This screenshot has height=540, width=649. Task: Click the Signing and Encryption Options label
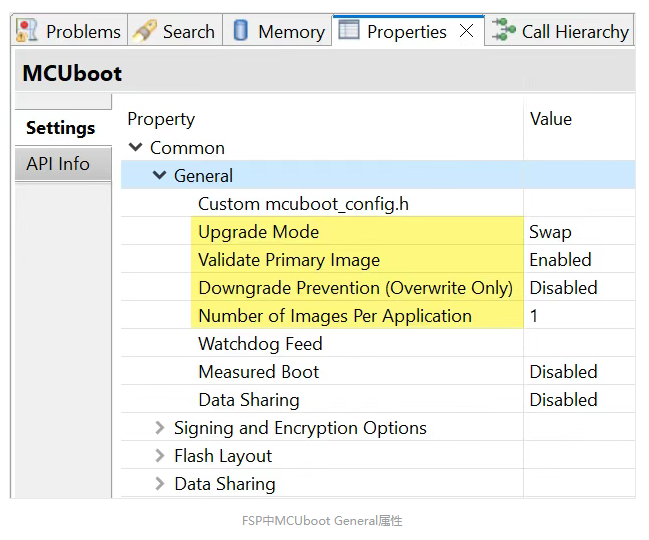[300, 428]
